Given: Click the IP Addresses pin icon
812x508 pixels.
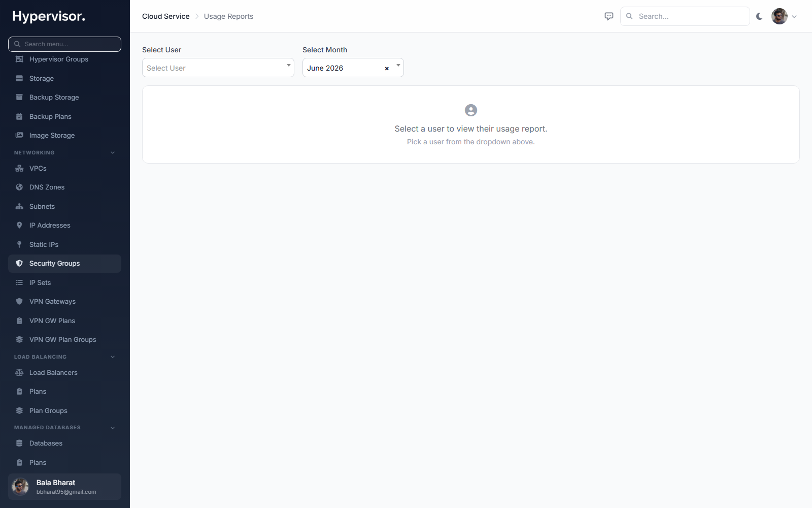Looking at the screenshot, I should (19, 226).
